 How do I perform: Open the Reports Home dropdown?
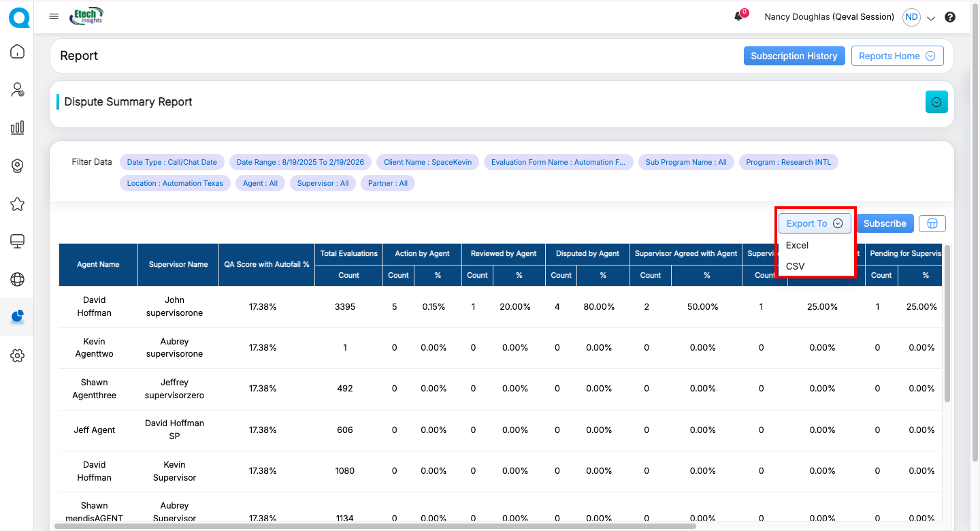(897, 56)
